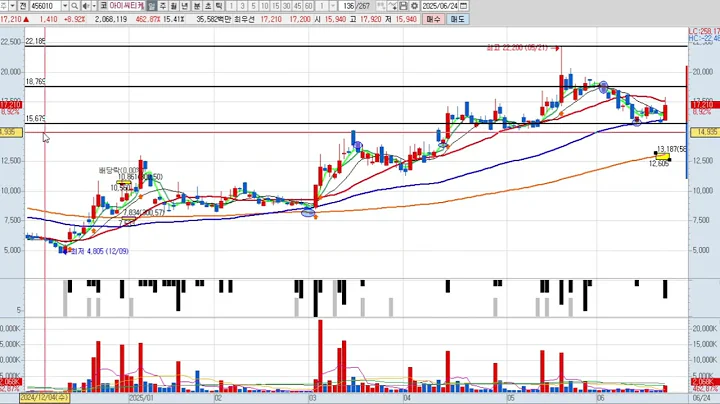Click the add indicator line icon
Screen dimensions: 720x404
click(x=392, y=6)
